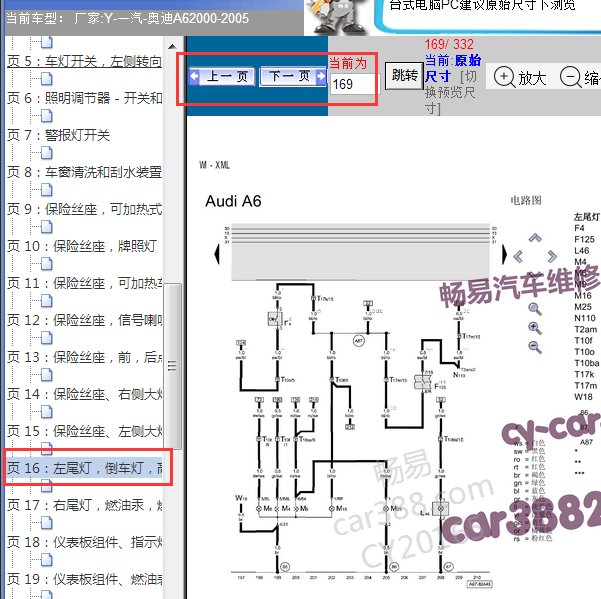Click the page number field showing 169
Viewport: 601px width, 599px height.
(x=353, y=84)
